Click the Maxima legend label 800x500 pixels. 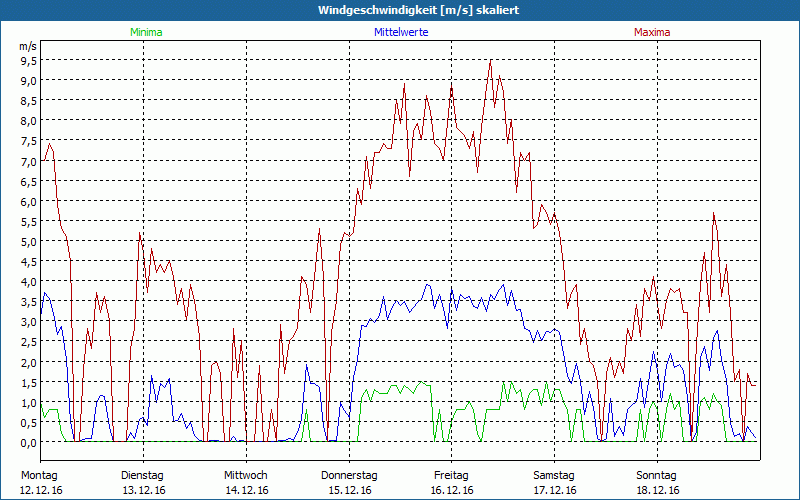[x=652, y=32]
